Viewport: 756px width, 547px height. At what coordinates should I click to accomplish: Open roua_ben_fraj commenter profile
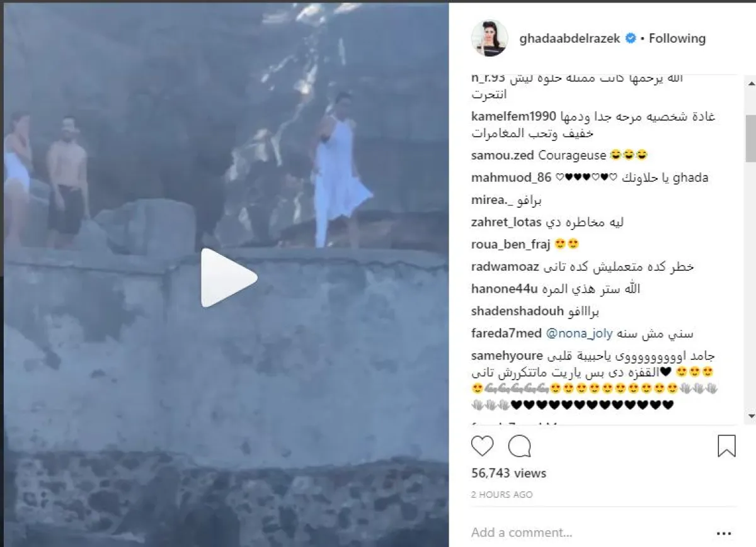511,245
